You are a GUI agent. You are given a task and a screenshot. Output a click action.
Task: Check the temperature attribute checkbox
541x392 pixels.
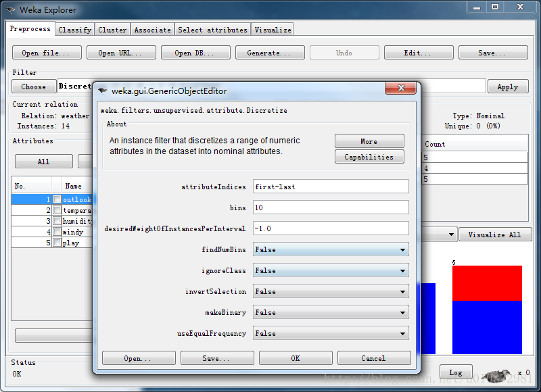57,210
